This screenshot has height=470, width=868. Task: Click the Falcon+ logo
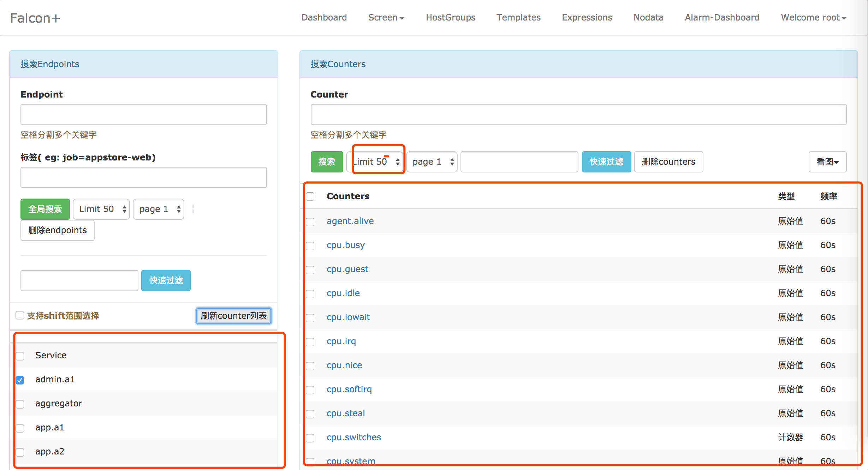35,18
